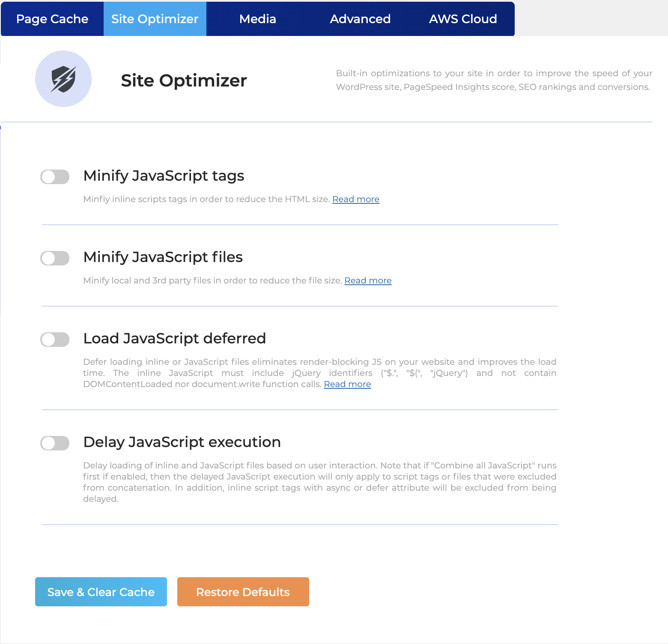
Task: Click the Delay JavaScript execution heading text
Action: coord(182,442)
